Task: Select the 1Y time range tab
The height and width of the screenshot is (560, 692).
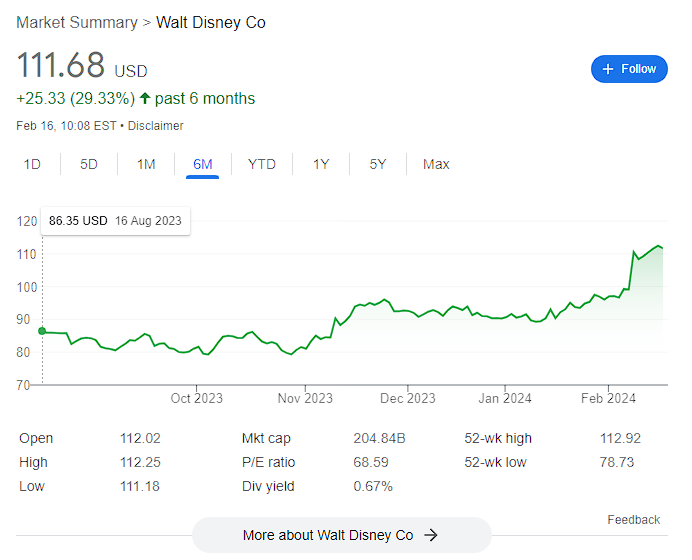Action: pyautogui.click(x=321, y=164)
